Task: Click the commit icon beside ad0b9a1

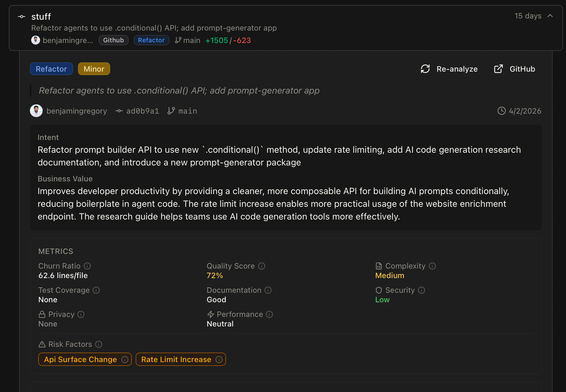Action: tap(119, 111)
